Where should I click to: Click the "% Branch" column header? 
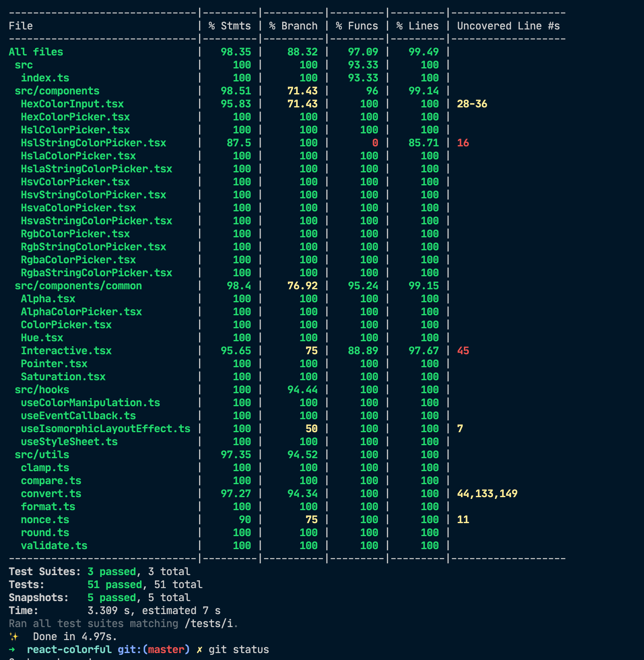293,26
